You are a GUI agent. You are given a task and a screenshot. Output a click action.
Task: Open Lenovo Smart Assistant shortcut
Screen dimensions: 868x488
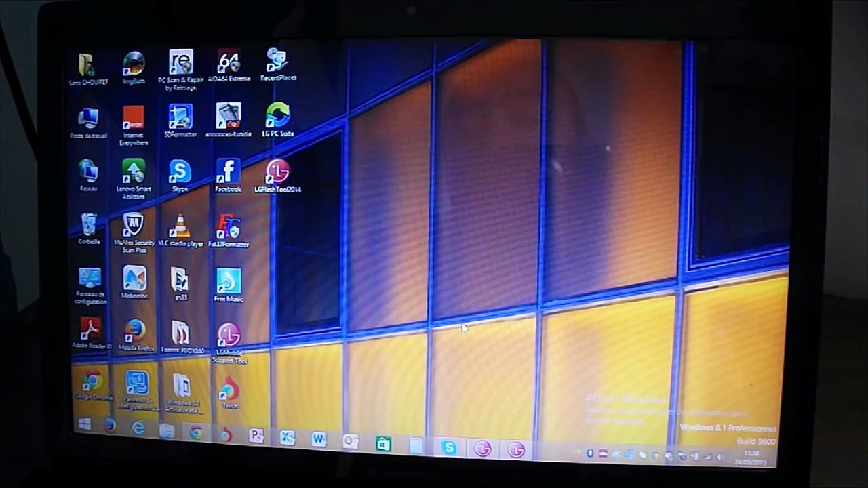(134, 180)
